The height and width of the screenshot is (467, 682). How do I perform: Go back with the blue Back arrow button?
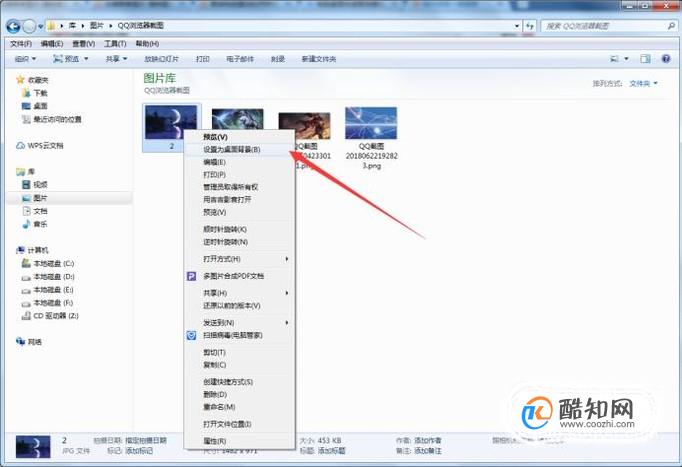click(13, 27)
